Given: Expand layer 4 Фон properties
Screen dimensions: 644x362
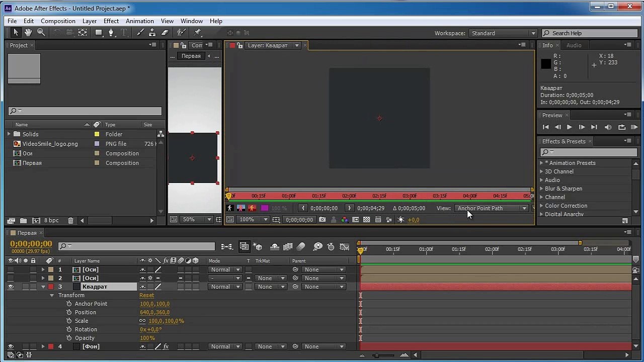Looking at the screenshot, I should click(43, 346).
